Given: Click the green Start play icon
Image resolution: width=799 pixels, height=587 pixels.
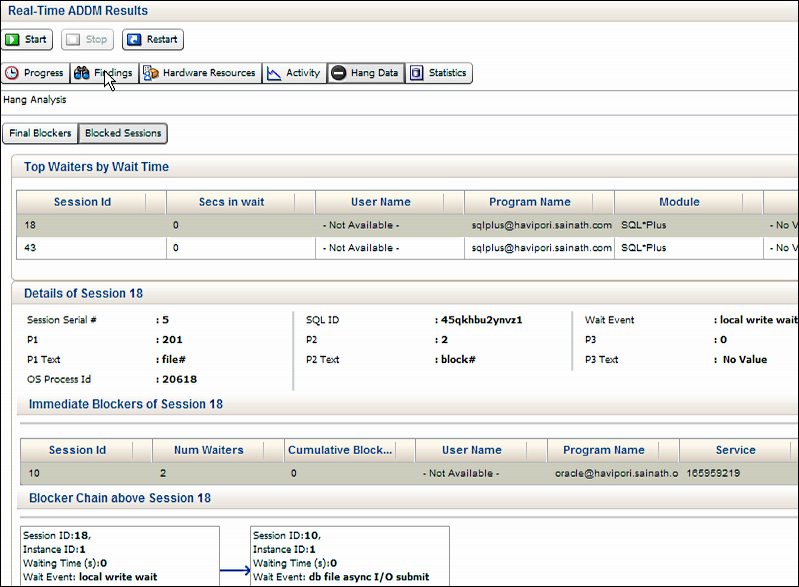Looking at the screenshot, I should [12, 39].
